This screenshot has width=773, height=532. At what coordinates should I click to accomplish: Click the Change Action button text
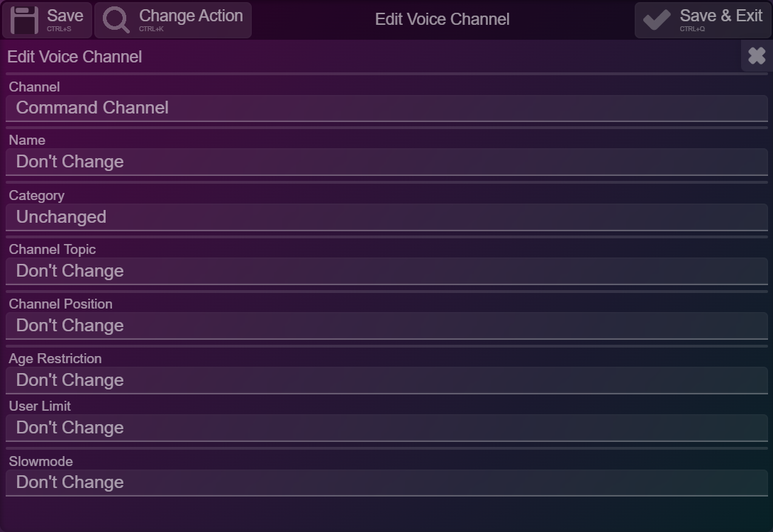[x=191, y=16]
